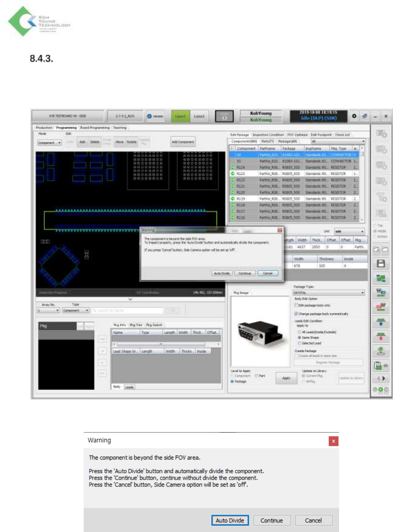The height and width of the screenshot is (532, 393).
Task: Switch to the Inspection Condition tab
Action: (x=268, y=135)
